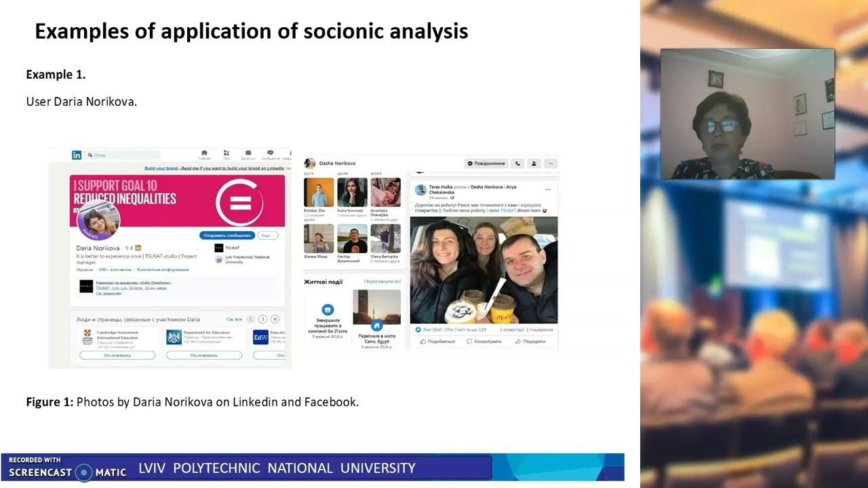This screenshot has width=868, height=488.
Task: Open the LinkedIn Network icon
Action: 226,155
